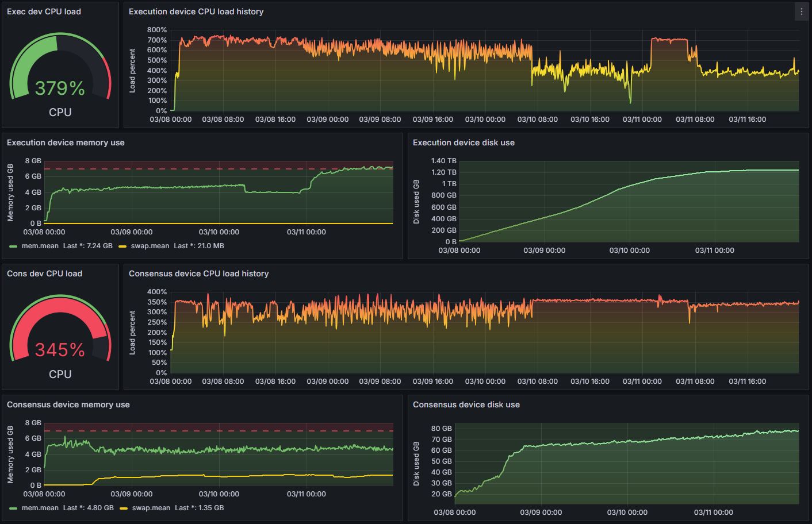Click the Consensus device memory use panel title
This screenshot has height=524, width=812.
coord(68,404)
